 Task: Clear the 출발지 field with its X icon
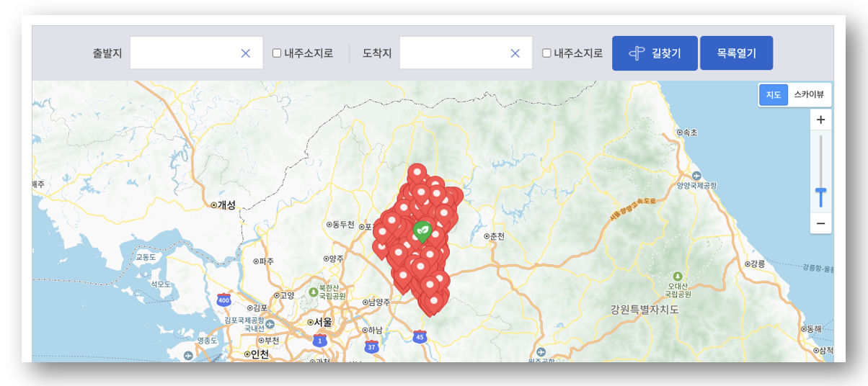pyautogui.click(x=245, y=53)
